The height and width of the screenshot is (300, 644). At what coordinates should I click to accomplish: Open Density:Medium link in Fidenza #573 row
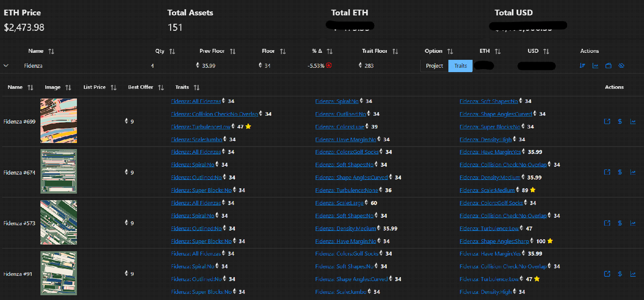(x=346, y=229)
